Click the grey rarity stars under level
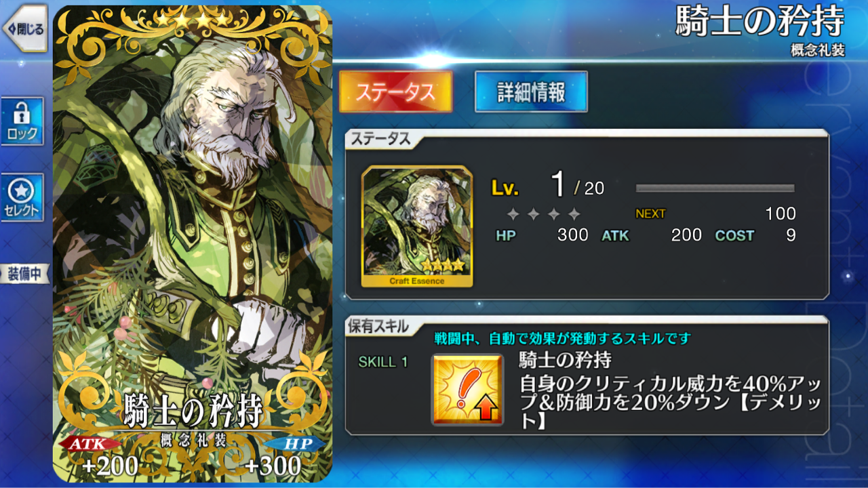Screen dimensions: 868x488 (544, 214)
